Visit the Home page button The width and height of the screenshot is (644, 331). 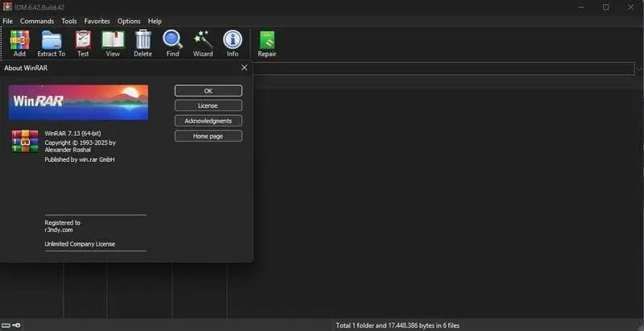click(208, 136)
